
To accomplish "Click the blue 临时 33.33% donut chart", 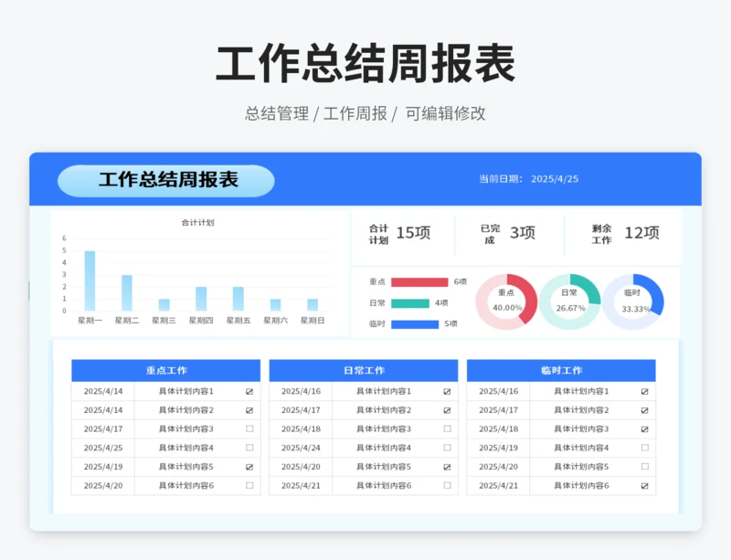I will coord(633,301).
